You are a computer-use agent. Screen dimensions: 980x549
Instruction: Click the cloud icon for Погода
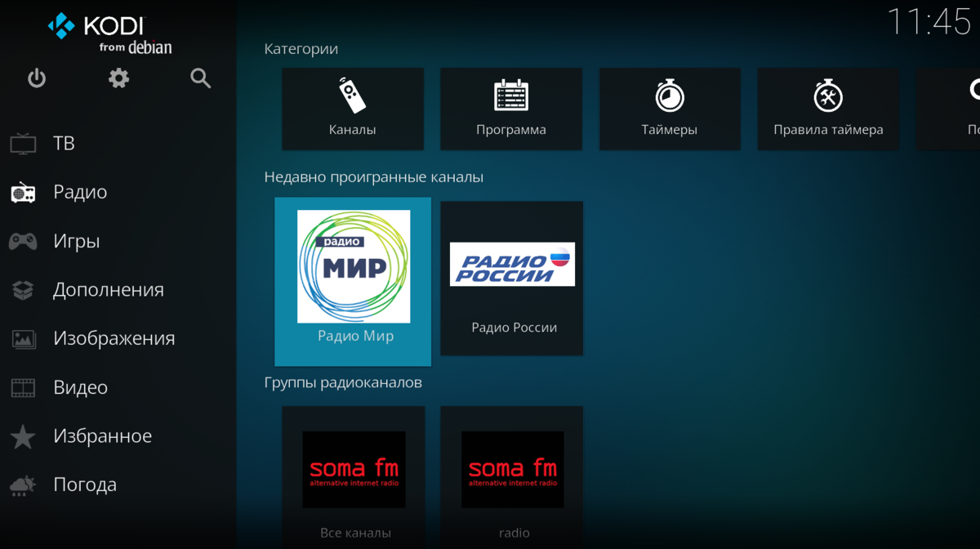[23, 485]
